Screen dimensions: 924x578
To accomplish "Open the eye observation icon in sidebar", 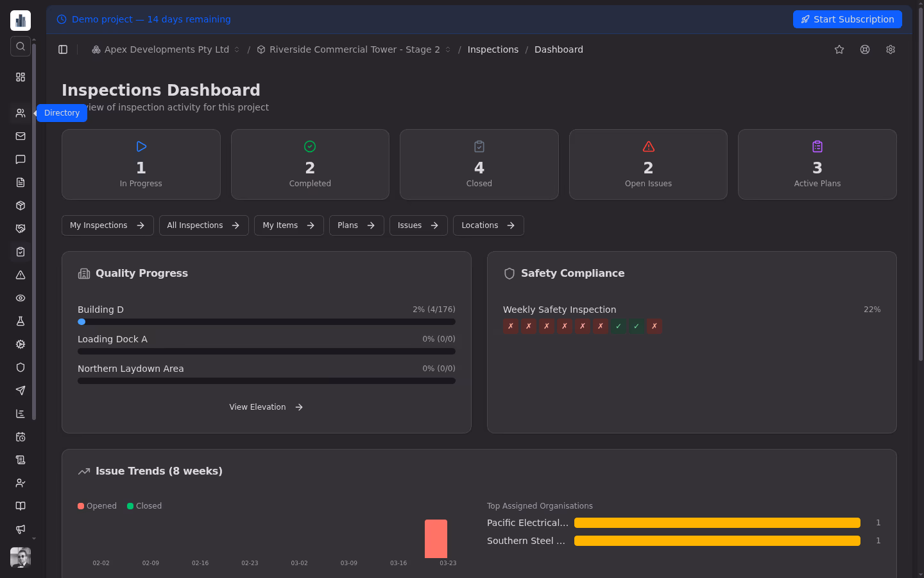I will [x=20, y=298].
